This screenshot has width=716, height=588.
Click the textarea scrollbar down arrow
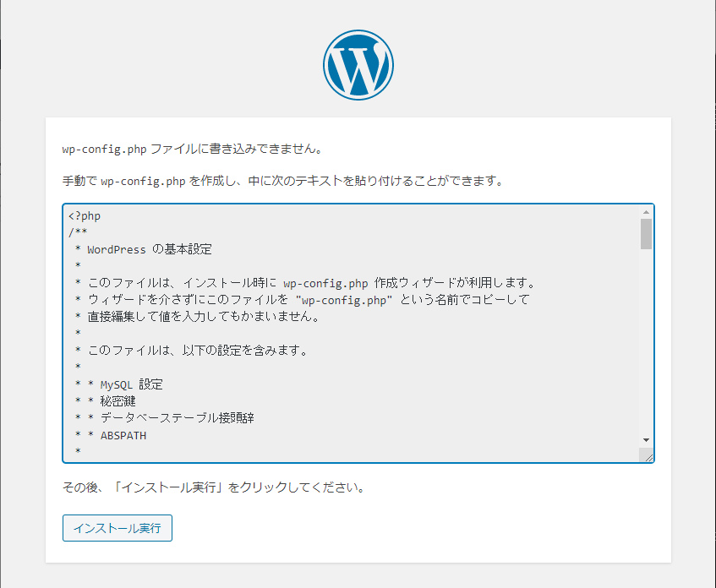tap(646, 440)
